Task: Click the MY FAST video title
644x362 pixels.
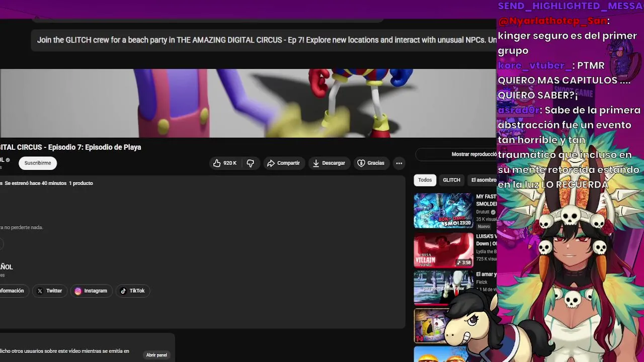Action: pyautogui.click(x=486, y=197)
